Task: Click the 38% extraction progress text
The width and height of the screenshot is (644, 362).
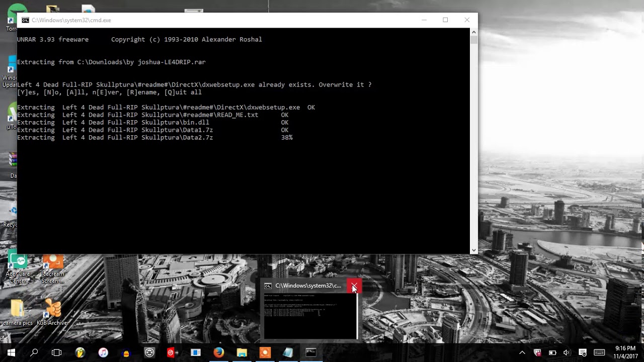Action: click(287, 137)
